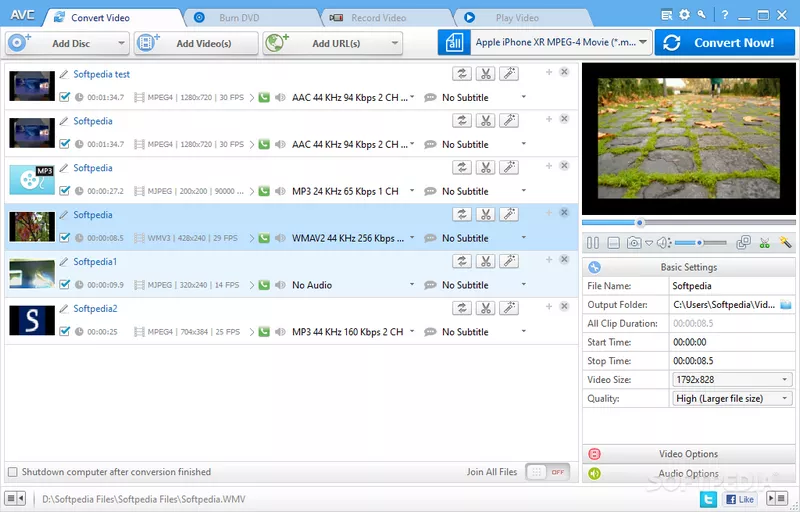The height and width of the screenshot is (512, 800).
Task: Open Quality High dropdown
Action: coord(785,399)
